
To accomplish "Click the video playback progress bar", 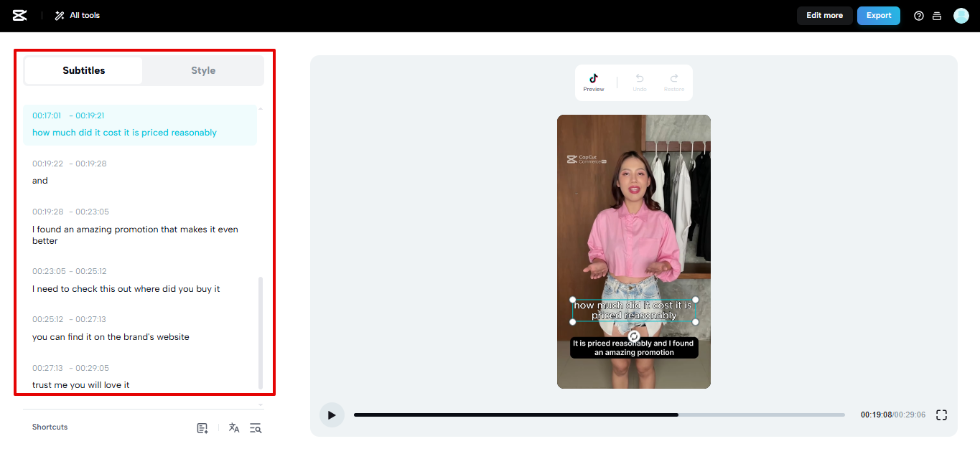I will pos(603,415).
